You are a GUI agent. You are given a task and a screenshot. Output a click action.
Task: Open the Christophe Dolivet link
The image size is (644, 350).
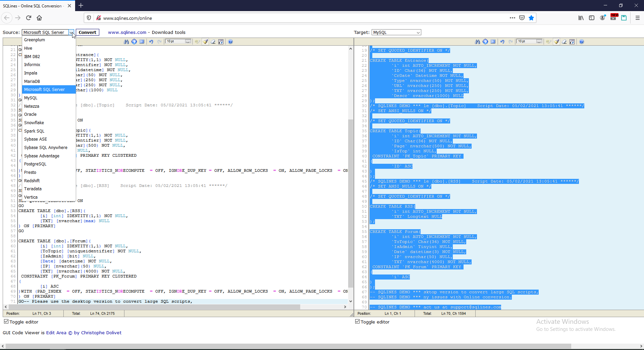point(101,333)
